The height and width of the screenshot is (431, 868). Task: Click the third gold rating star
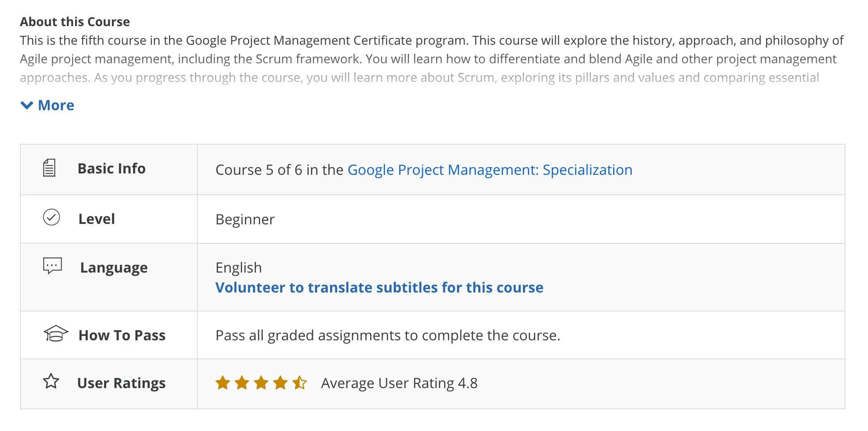[x=261, y=382]
